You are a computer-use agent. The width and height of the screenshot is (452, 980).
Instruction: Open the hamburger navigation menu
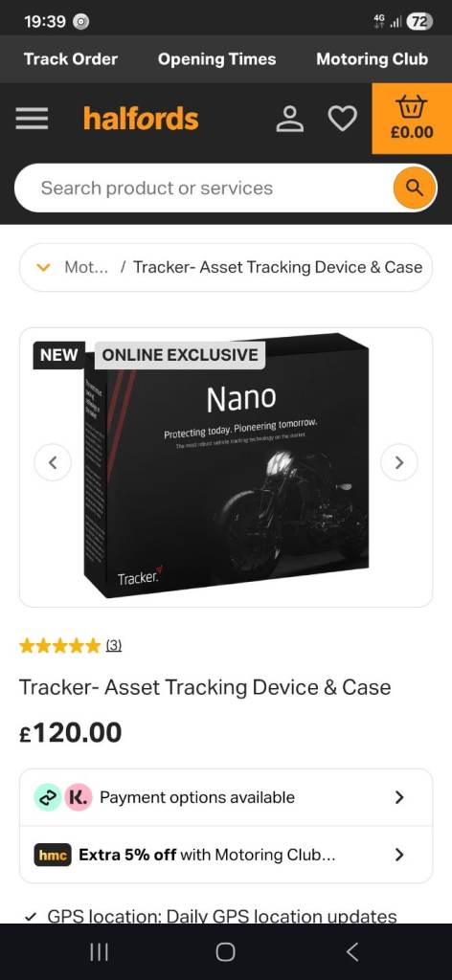[x=32, y=119]
